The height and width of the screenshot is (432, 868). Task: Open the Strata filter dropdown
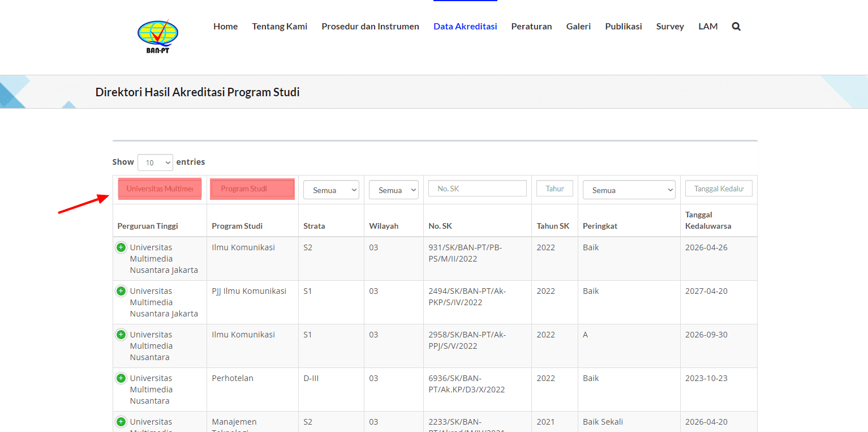(x=331, y=190)
